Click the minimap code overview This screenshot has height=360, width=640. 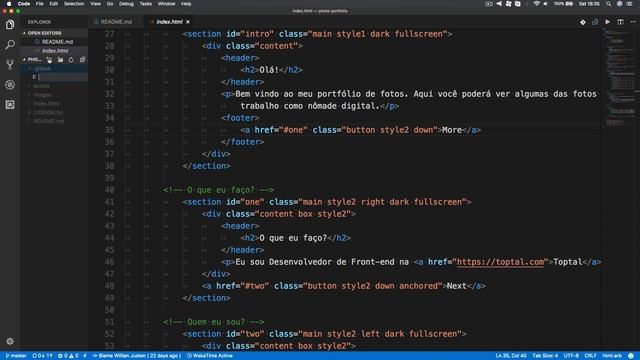click(x=620, y=78)
